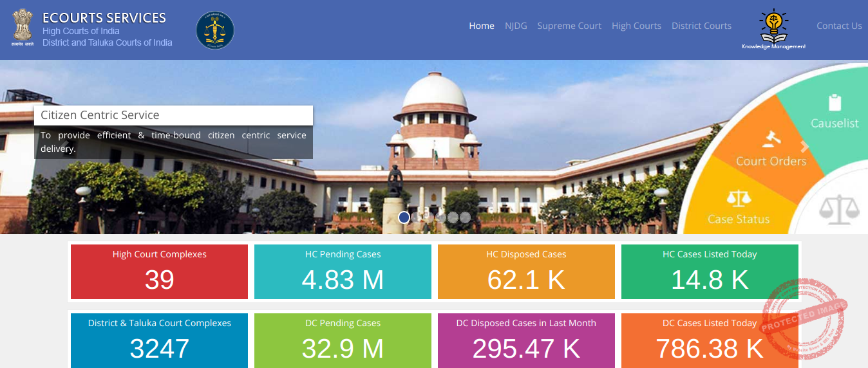Open the Supreme Court navigation link
This screenshot has height=368, width=868.
[569, 26]
